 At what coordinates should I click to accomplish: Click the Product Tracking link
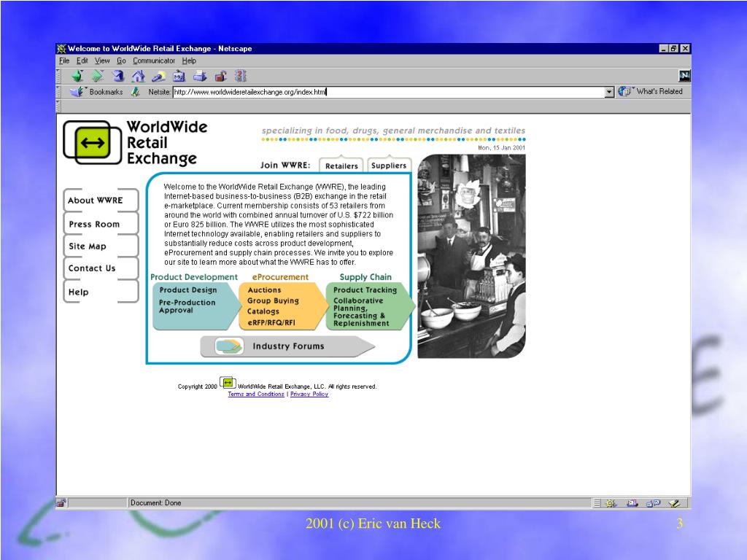(x=365, y=290)
